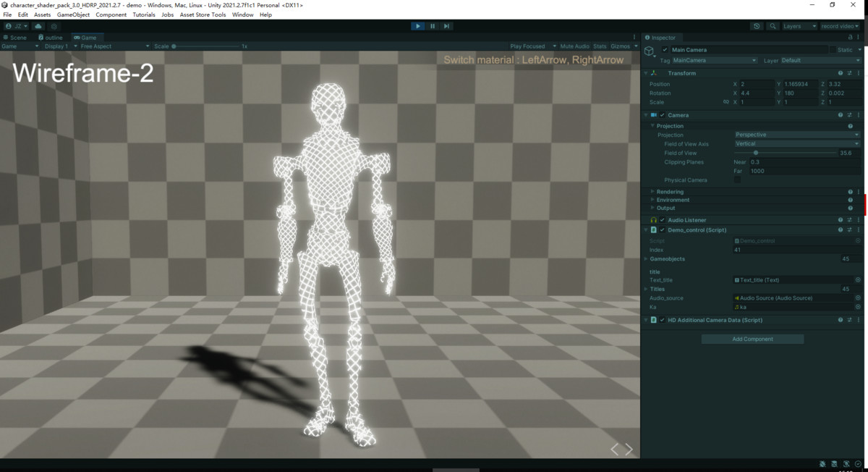Click the Transform presets icon
The height and width of the screenshot is (472, 868).
pos(848,72)
